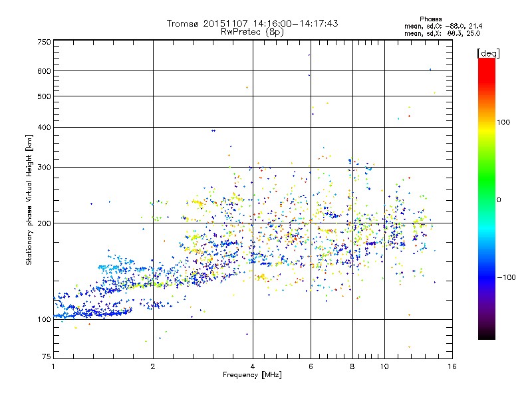The height and width of the screenshot is (399, 532).
Task: Click the 'mean, sd,O: -88.0, 21.4' line
Action: [443, 26]
